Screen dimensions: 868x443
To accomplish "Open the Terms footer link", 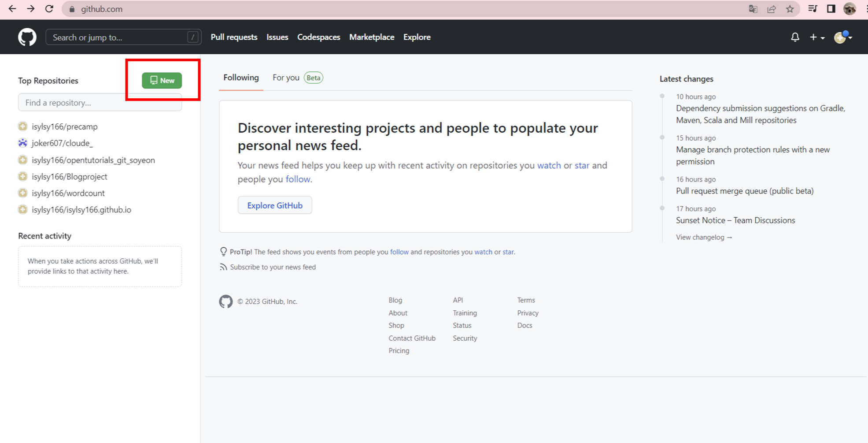I will pyautogui.click(x=526, y=300).
